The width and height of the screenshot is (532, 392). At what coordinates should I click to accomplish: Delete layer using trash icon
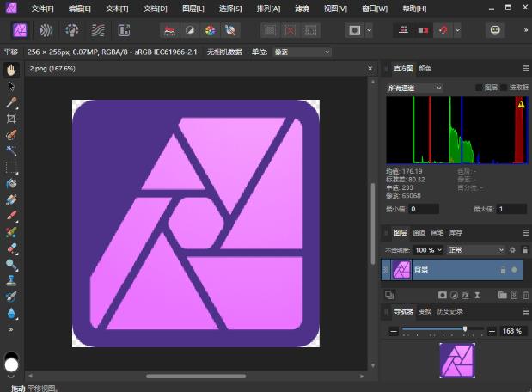click(526, 295)
